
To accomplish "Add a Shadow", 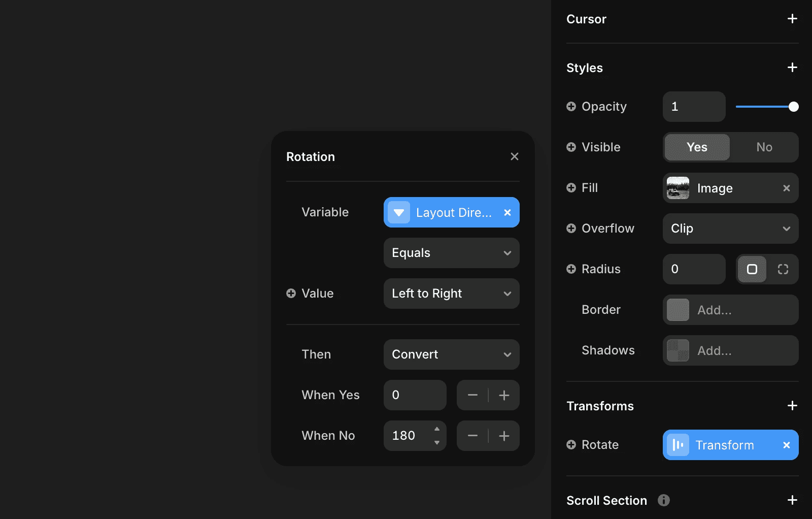I will (730, 350).
